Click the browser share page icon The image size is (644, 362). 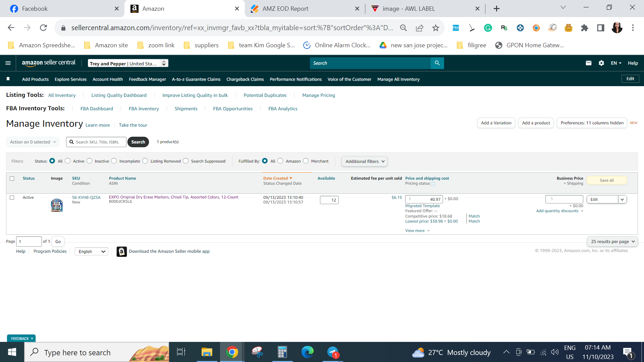coord(419,28)
